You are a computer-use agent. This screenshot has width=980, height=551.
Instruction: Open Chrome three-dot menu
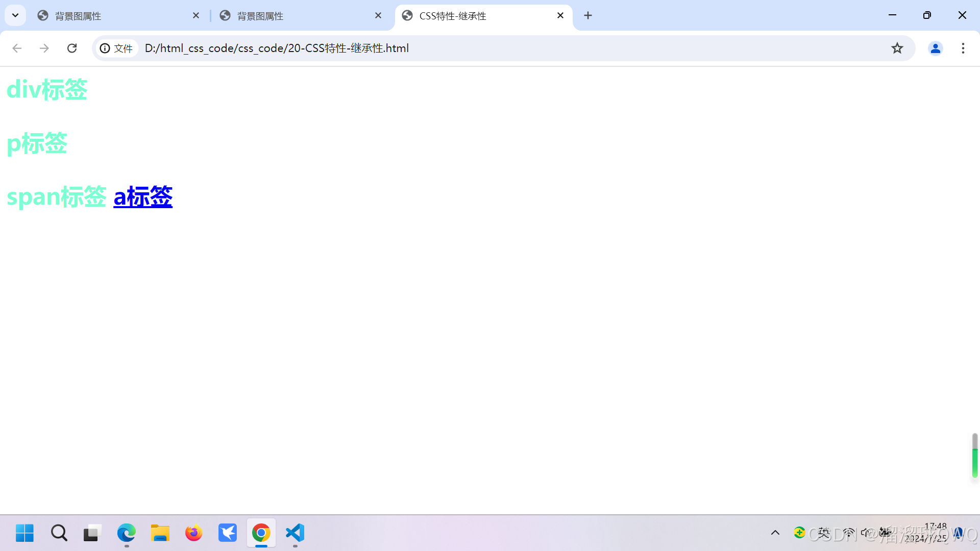pyautogui.click(x=963, y=48)
